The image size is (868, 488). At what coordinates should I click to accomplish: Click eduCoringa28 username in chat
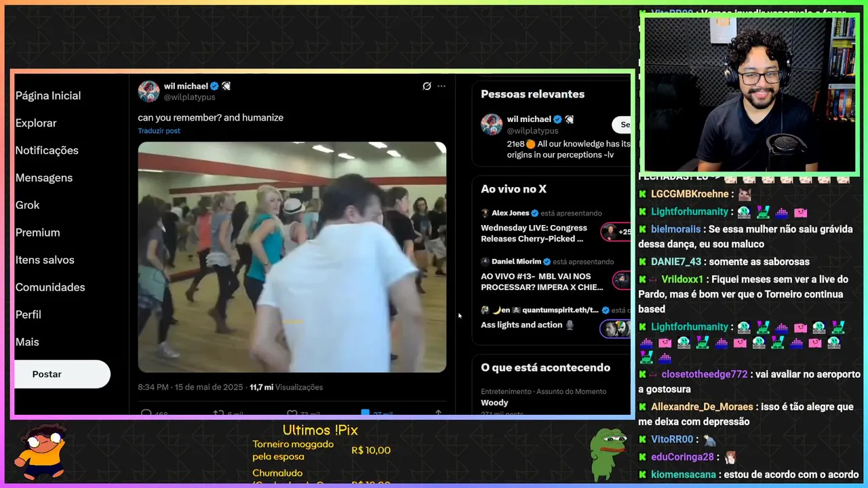coord(683,457)
